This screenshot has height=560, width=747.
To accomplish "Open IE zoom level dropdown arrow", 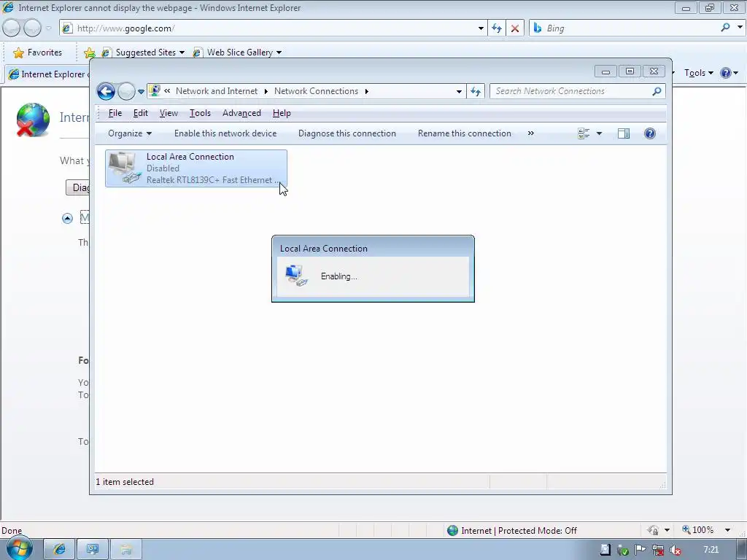I will point(727,530).
